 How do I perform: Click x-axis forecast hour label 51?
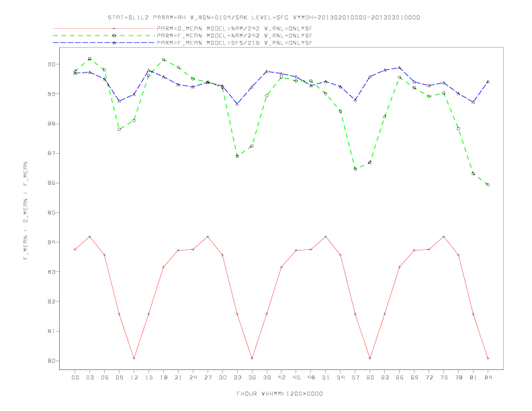[326, 377]
